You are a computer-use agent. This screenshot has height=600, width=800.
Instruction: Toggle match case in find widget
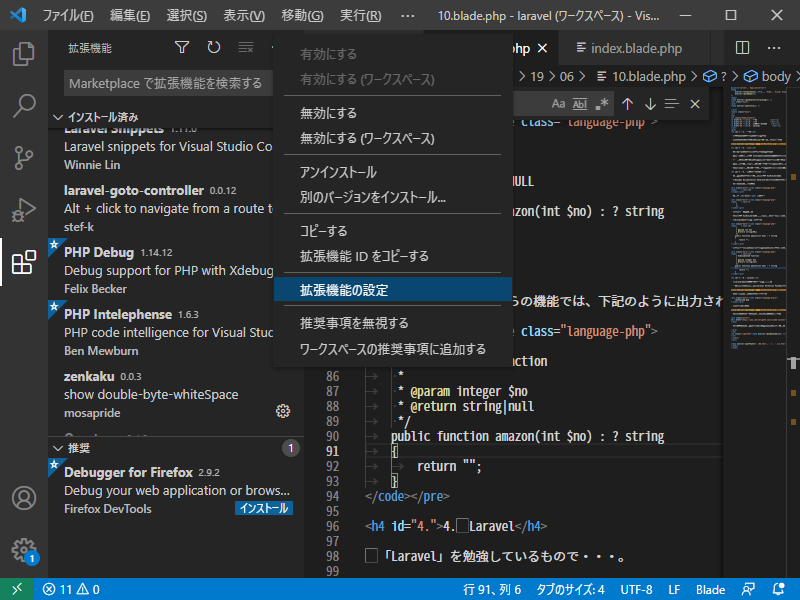click(x=558, y=104)
